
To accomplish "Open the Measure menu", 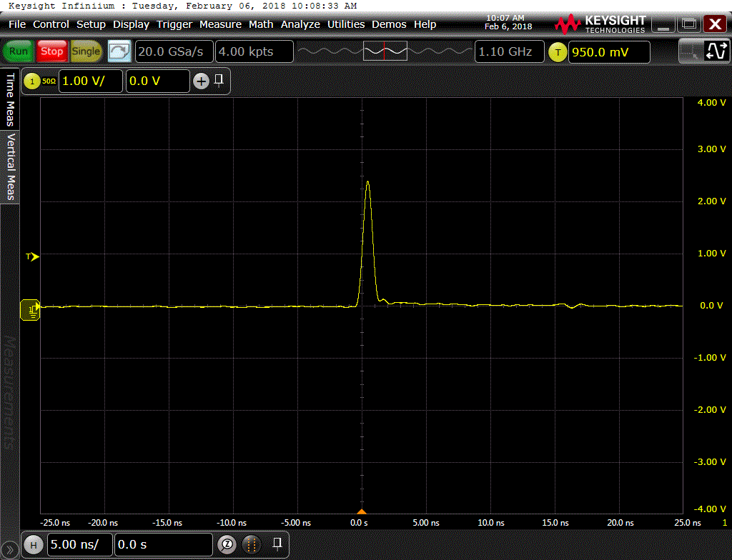I will (220, 24).
